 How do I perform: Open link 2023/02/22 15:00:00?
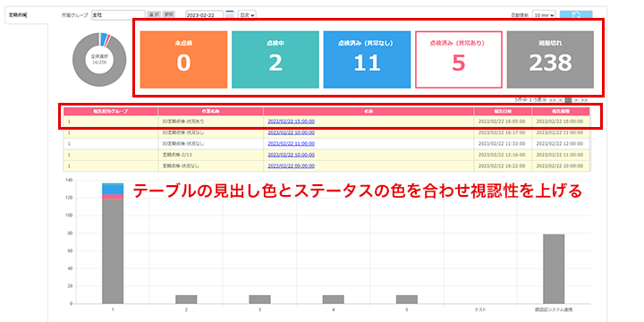point(292,122)
